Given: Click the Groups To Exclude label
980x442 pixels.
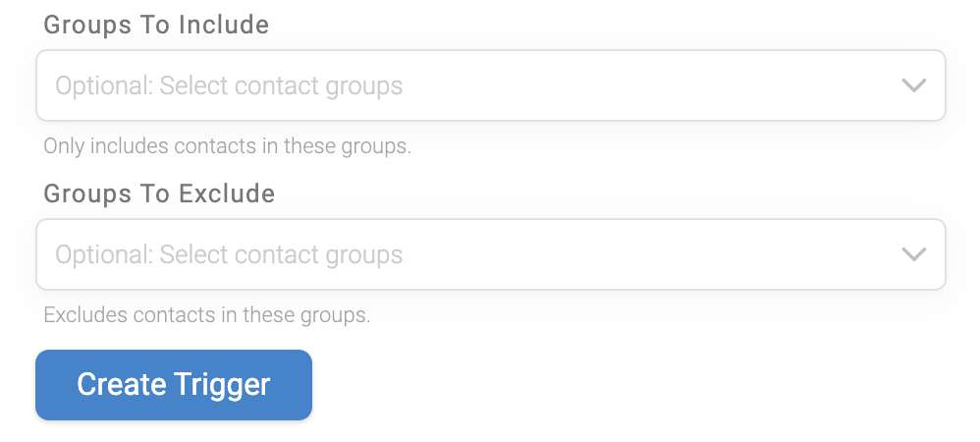Looking at the screenshot, I should pyautogui.click(x=159, y=193).
